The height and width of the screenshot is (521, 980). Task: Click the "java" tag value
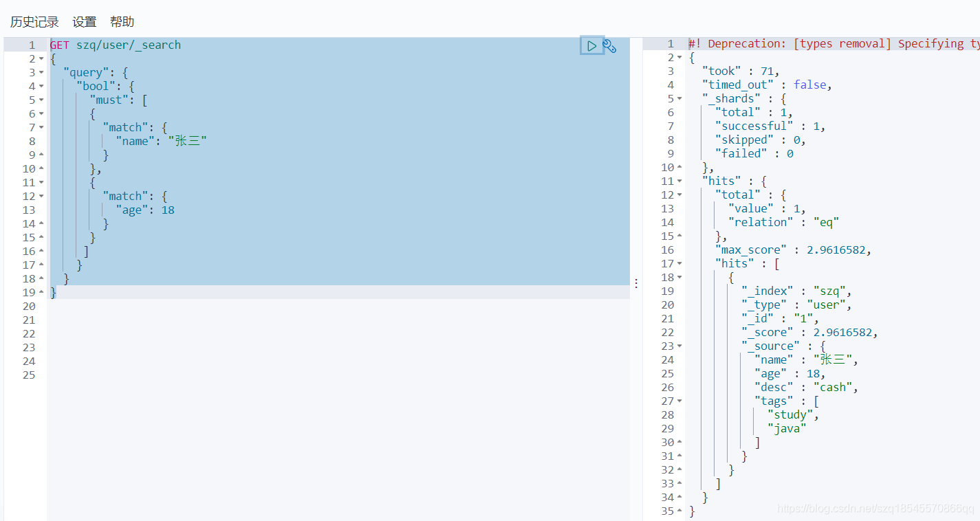coord(787,429)
